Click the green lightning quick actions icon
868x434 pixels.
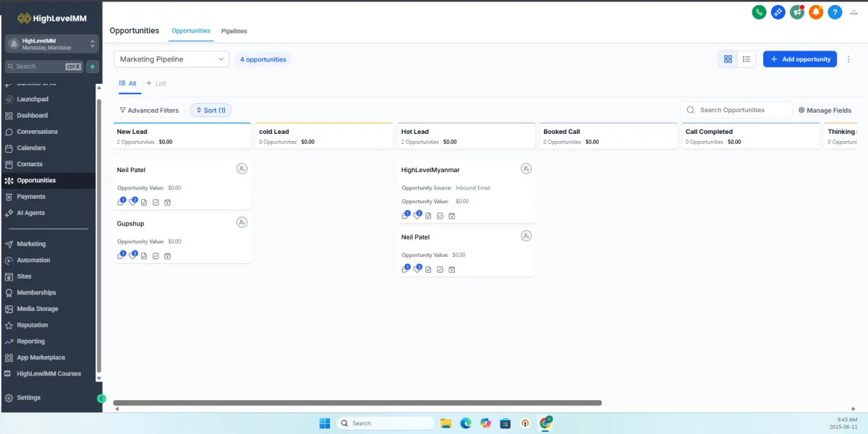point(93,67)
